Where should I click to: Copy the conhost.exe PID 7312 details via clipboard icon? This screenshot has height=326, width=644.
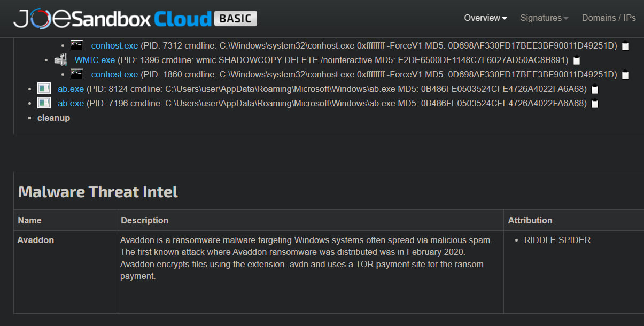(625, 46)
